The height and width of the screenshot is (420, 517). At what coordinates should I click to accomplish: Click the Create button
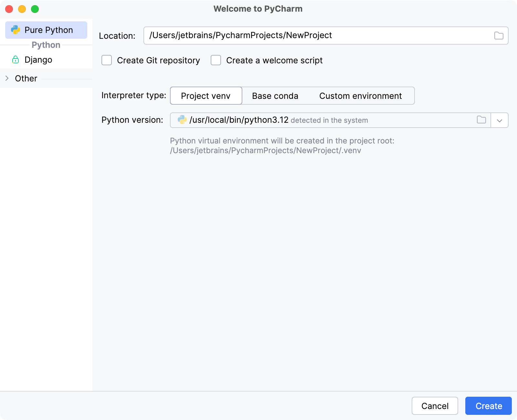488,406
